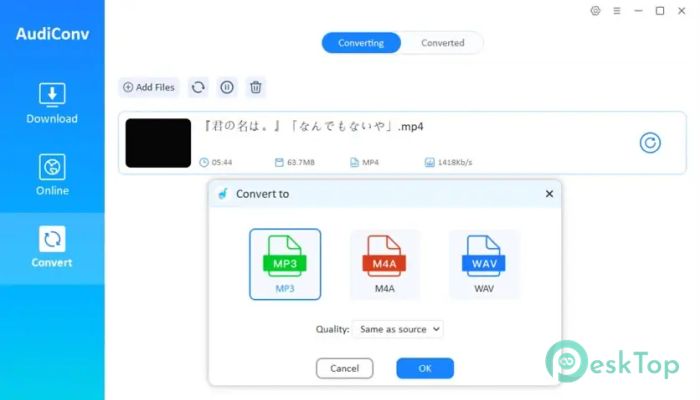Choose the MP3 format option
The height and width of the screenshot is (400, 700).
point(285,264)
